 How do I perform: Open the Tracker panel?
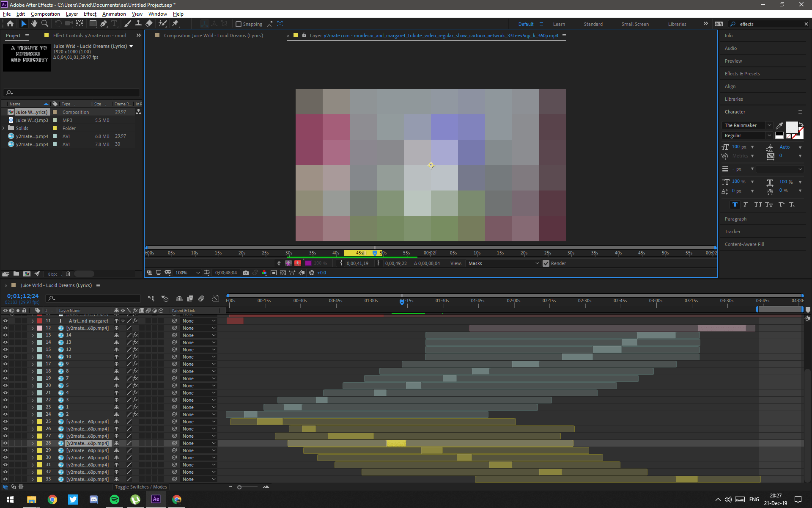click(732, 232)
